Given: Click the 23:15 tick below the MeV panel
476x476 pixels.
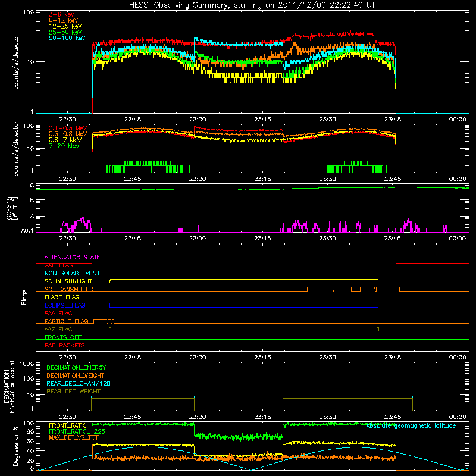Looking at the screenshot, I should (262, 178).
